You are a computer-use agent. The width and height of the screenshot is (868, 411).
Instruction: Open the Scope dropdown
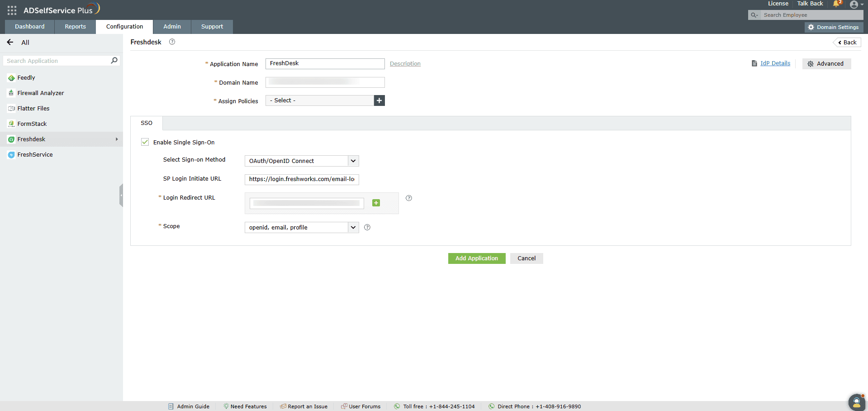coord(353,227)
